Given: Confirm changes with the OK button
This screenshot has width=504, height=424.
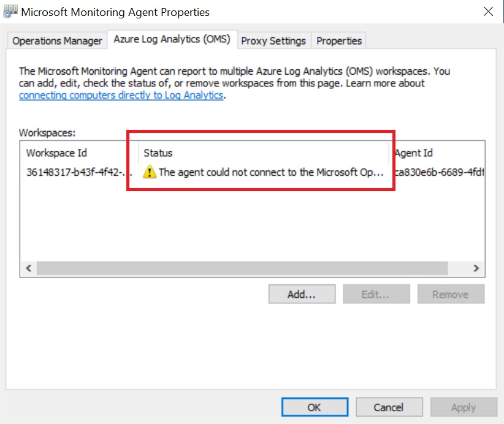Looking at the screenshot, I should pyautogui.click(x=314, y=407).
